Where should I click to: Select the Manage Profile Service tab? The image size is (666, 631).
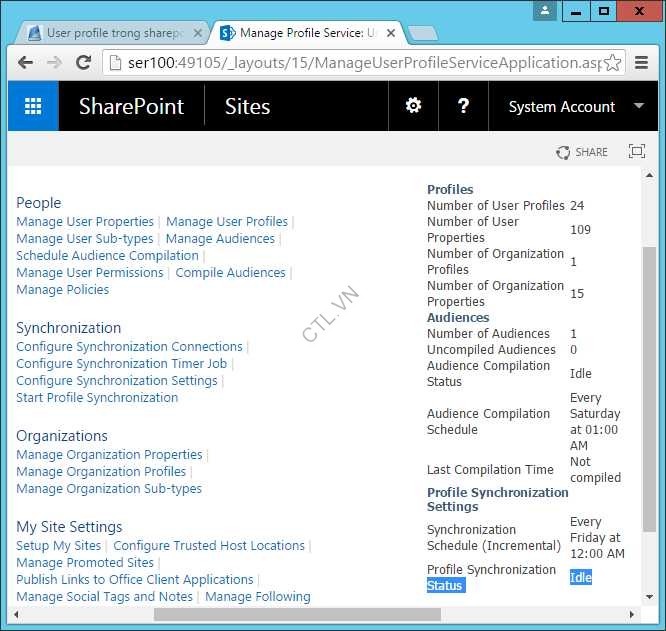pyautogui.click(x=306, y=33)
